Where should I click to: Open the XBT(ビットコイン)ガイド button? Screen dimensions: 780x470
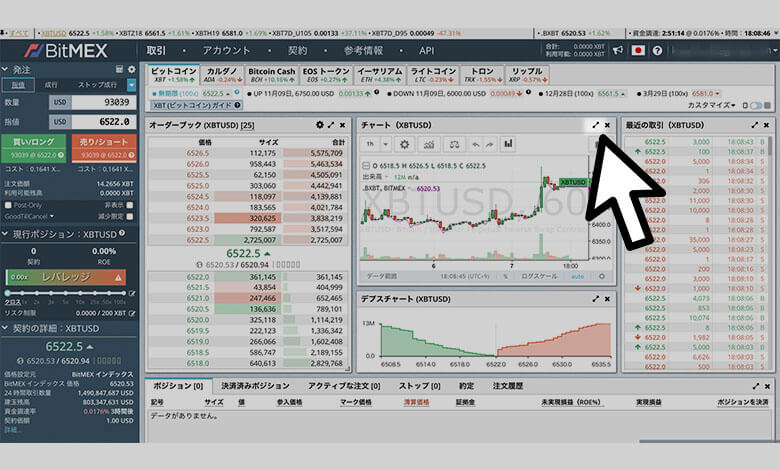pyautogui.click(x=196, y=105)
